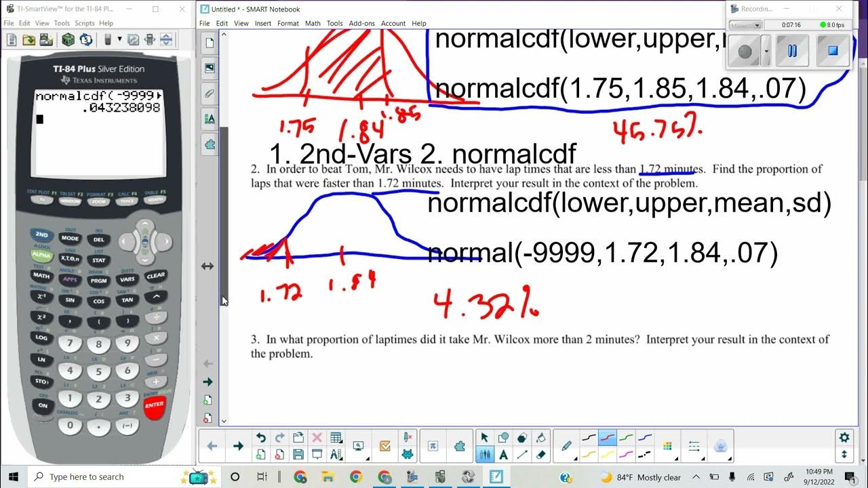
Task: Pick the Shapes tool in Notebook toolbar
Action: (503, 438)
